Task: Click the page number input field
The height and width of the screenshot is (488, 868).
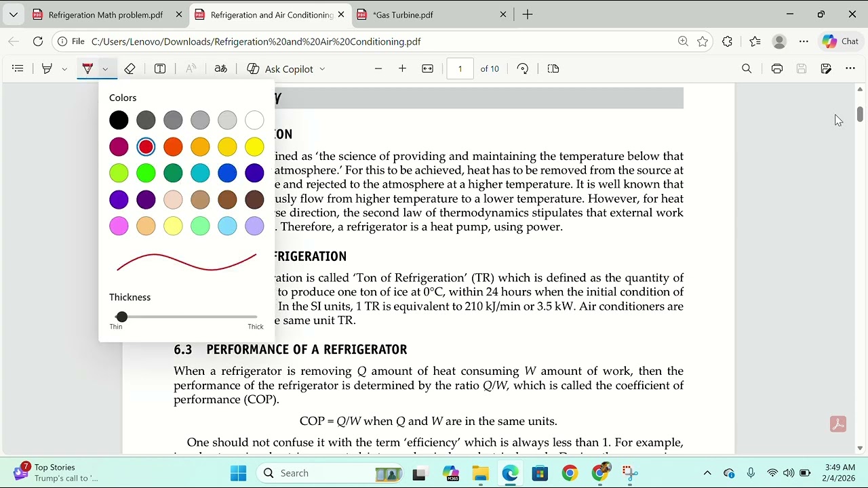Action: pos(460,68)
